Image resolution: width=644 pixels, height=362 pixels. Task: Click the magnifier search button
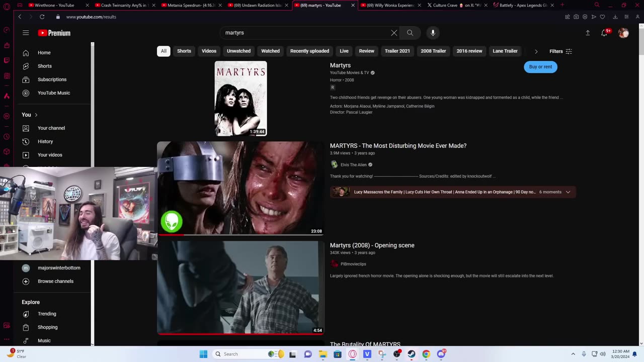410,33
